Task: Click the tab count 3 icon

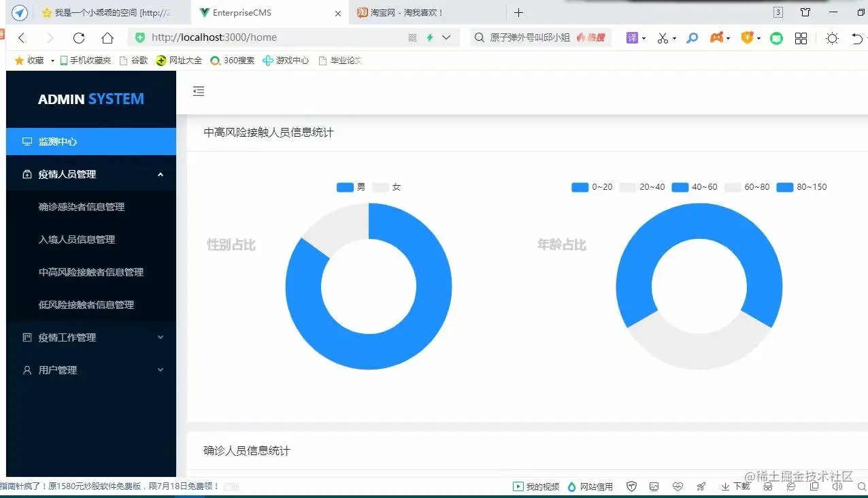Action: [778, 12]
